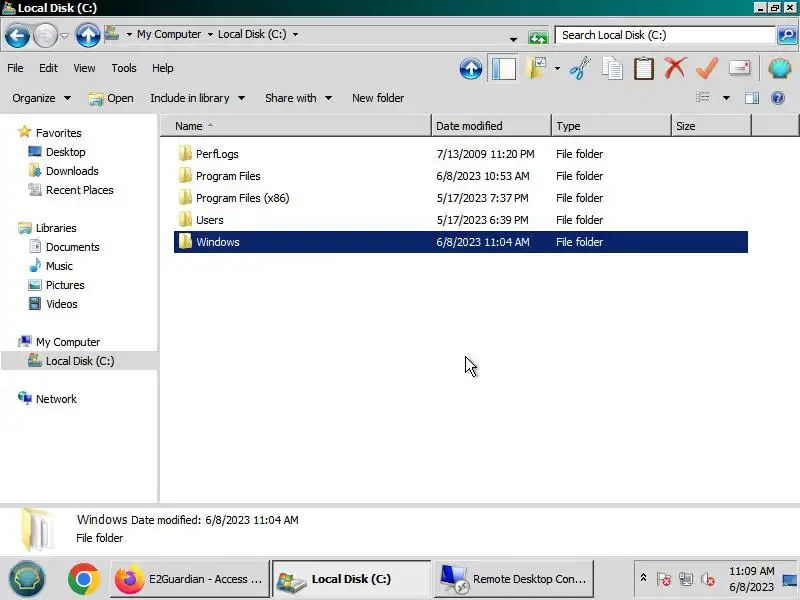Open the Pictures library
This screenshot has height=600, width=800.
pos(65,285)
